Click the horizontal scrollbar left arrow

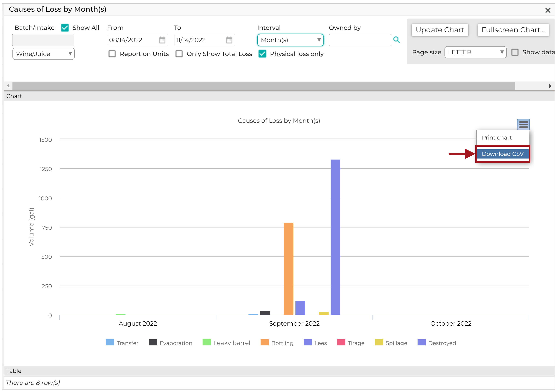point(8,86)
